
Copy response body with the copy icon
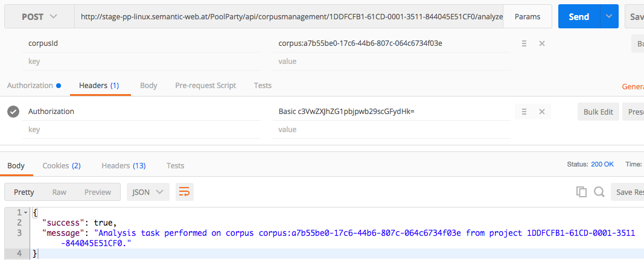point(581,192)
